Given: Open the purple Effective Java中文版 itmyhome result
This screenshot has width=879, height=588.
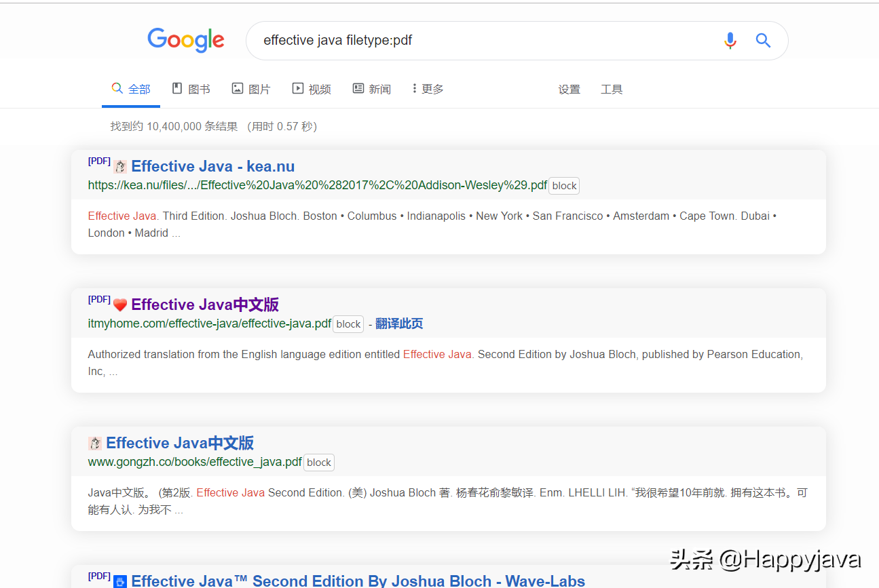Looking at the screenshot, I should click(x=205, y=305).
